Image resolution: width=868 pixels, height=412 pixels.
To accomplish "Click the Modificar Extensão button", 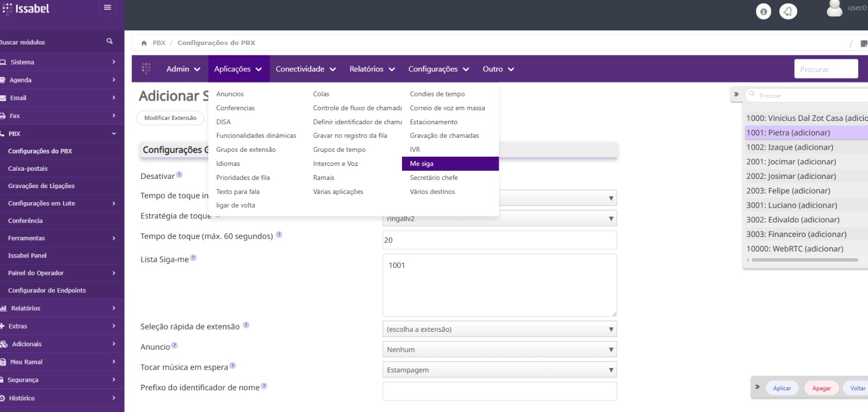I will 170,118.
